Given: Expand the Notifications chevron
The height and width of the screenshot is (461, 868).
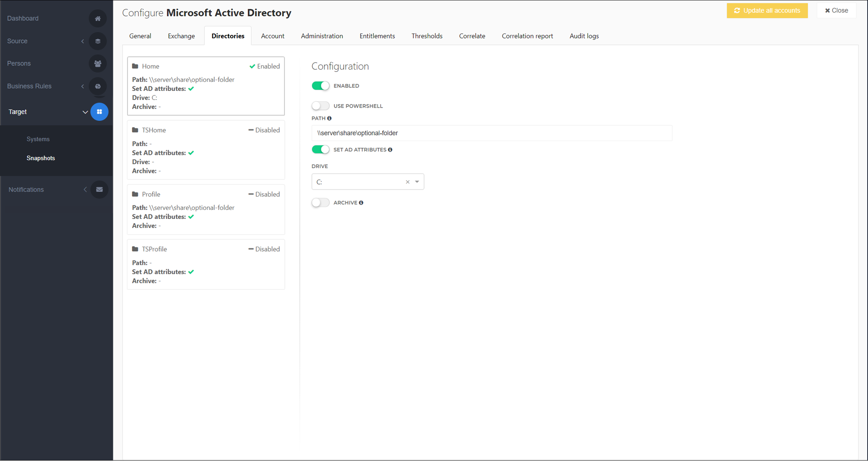Looking at the screenshot, I should [85, 190].
